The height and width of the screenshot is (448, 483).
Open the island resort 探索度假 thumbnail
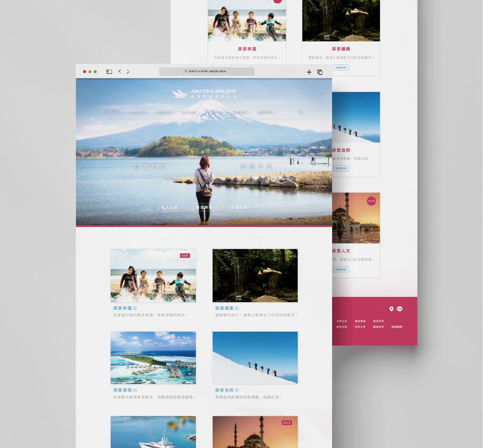153,358
